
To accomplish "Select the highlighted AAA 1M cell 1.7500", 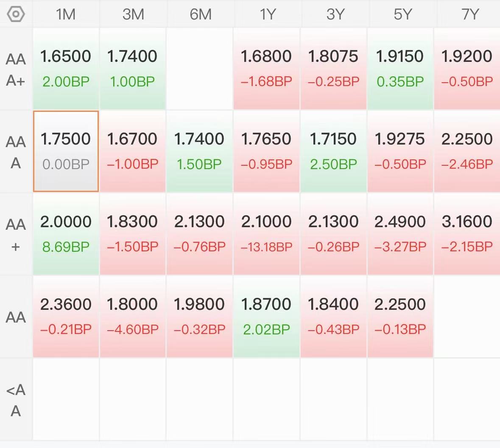I will pyautogui.click(x=66, y=151).
